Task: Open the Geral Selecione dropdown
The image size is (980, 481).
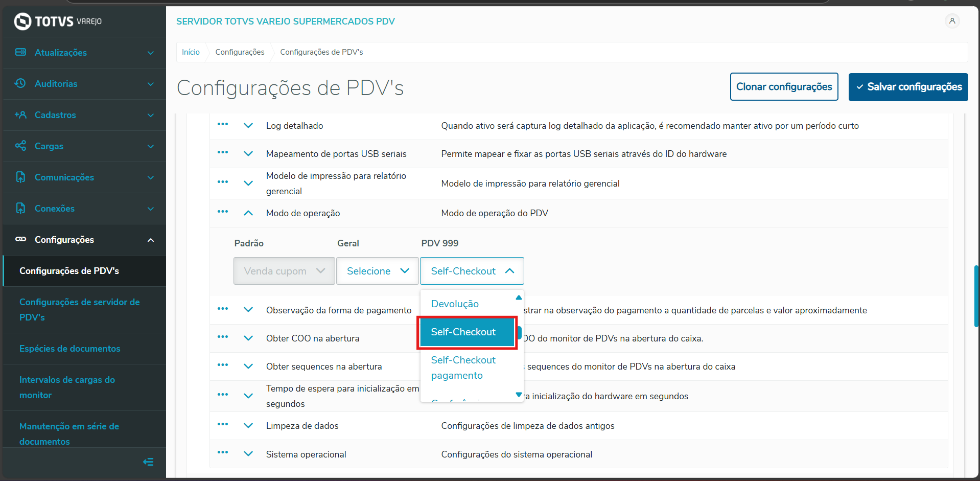Action: (378, 271)
